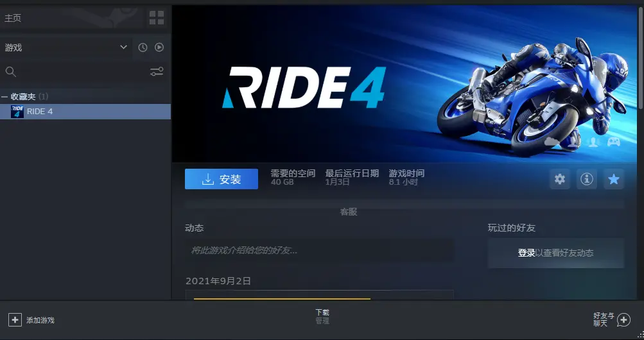Click the 需要的空间 40 GB text
644x340 pixels.
point(293,177)
